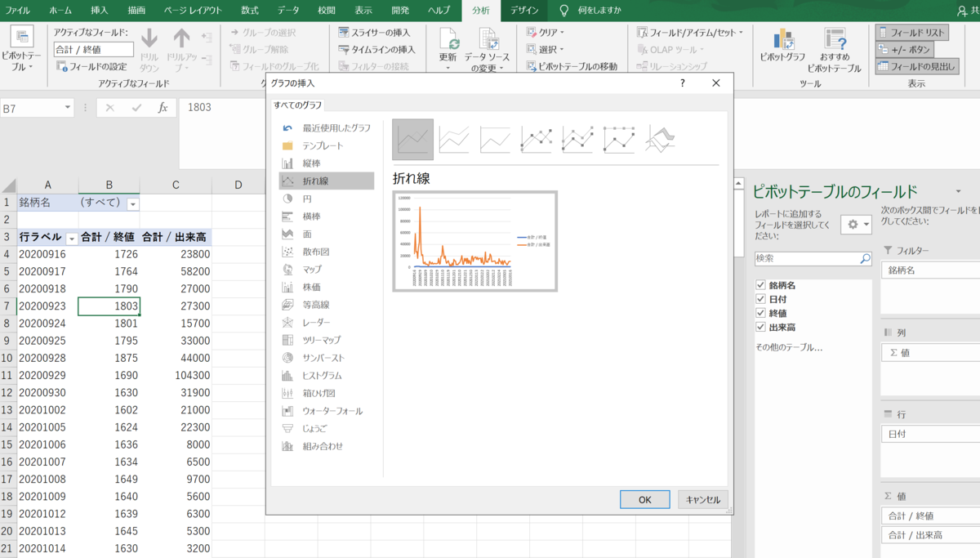Click the ピボットグラフ ribbon icon
980x558 pixels.
pos(782,45)
